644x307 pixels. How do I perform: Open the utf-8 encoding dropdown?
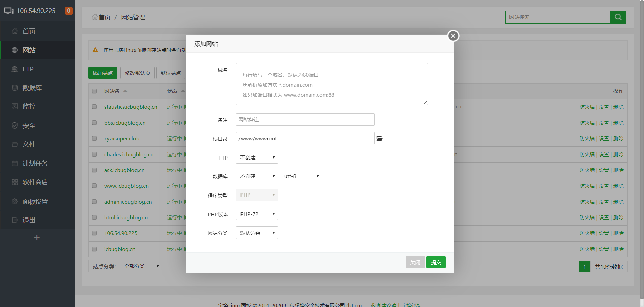click(301, 176)
